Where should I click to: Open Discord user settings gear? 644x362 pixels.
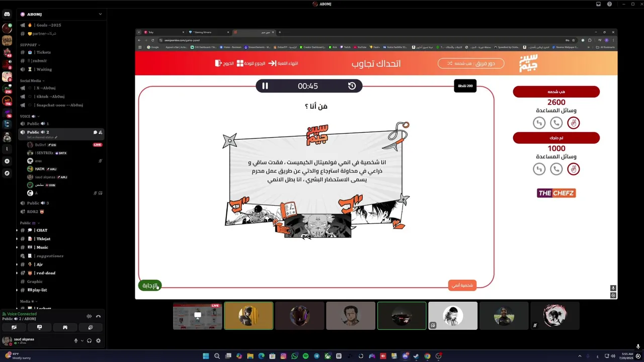coord(98,340)
